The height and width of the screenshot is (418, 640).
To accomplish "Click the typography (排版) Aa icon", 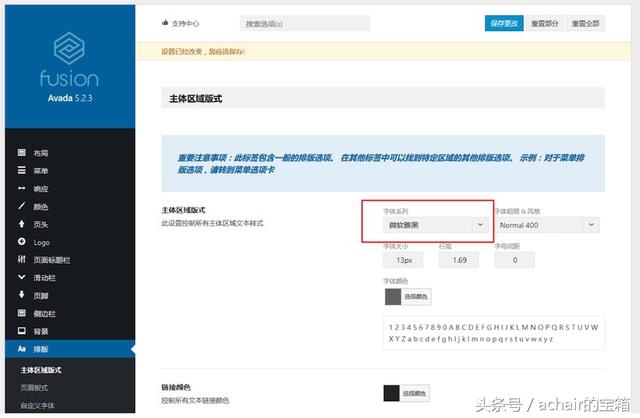I will click(x=22, y=349).
